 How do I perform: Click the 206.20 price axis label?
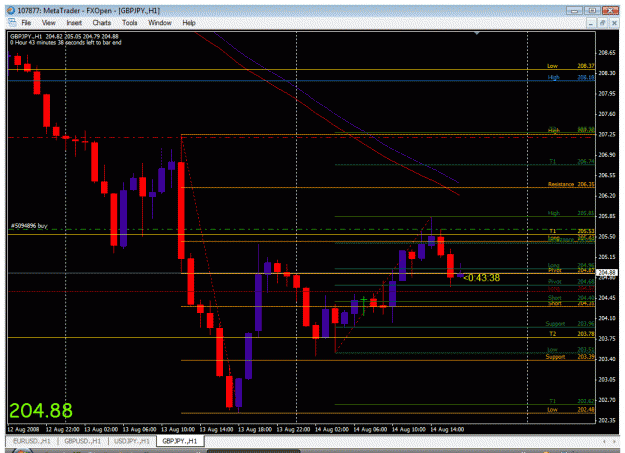point(607,195)
